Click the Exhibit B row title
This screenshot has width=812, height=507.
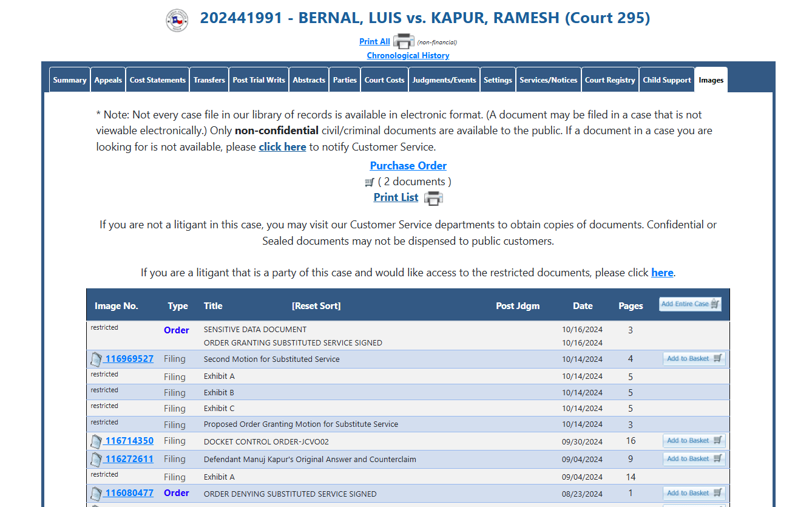coord(219,393)
